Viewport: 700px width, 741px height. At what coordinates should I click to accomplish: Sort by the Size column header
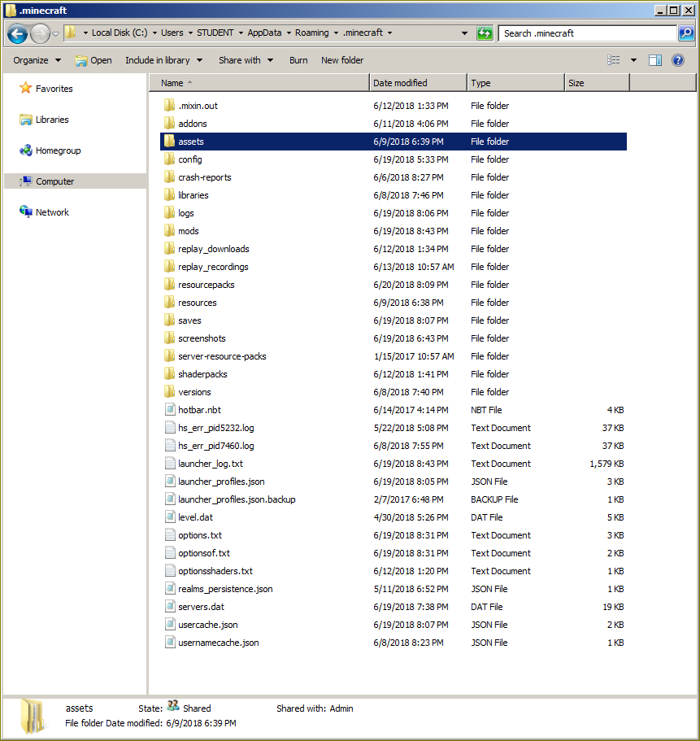click(597, 83)
